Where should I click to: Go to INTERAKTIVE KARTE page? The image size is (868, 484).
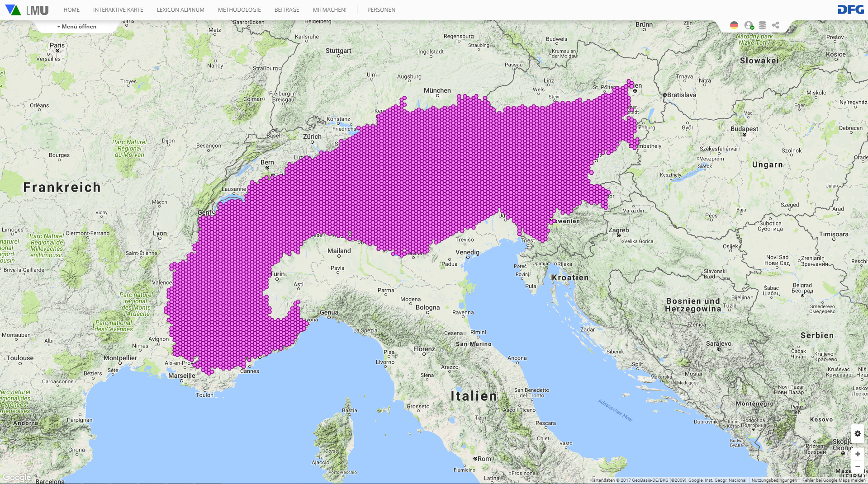118,10
